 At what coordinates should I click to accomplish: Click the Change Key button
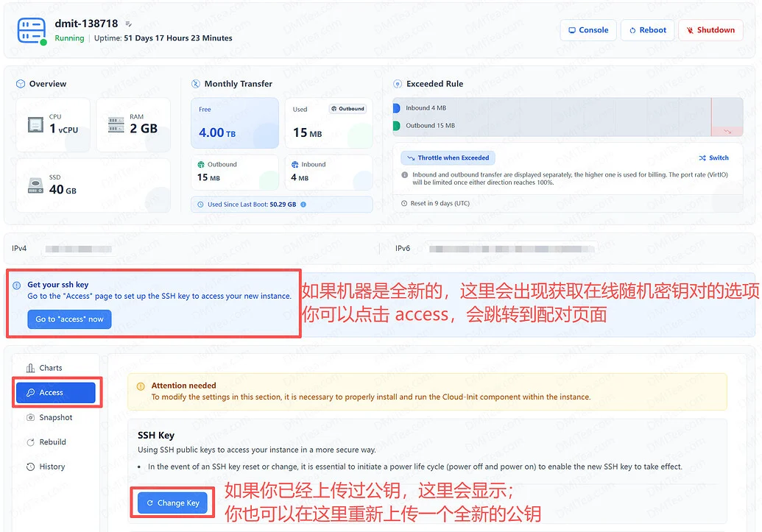coord(173,503)
